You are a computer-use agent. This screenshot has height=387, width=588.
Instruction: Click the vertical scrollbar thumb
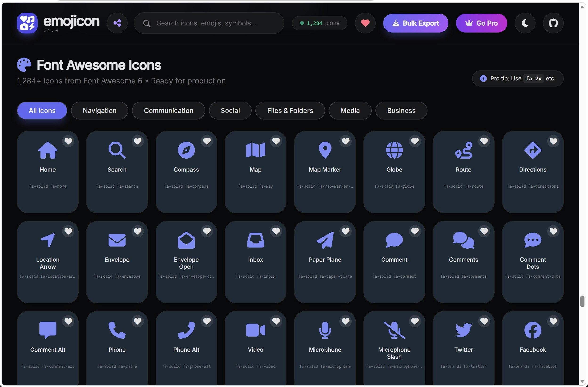pos(582,301)
